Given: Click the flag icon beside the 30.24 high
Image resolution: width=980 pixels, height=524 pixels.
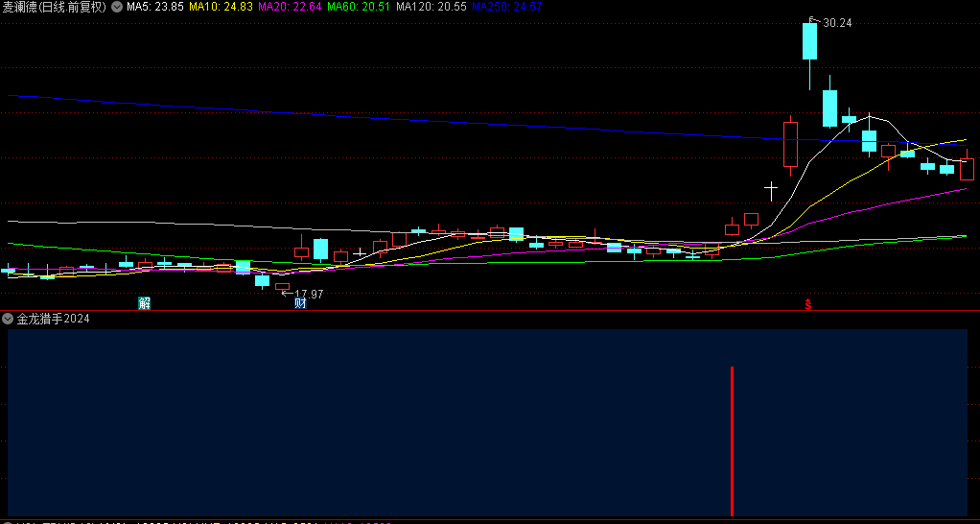Looking at the screenshot, I should (x=812, y=19).
